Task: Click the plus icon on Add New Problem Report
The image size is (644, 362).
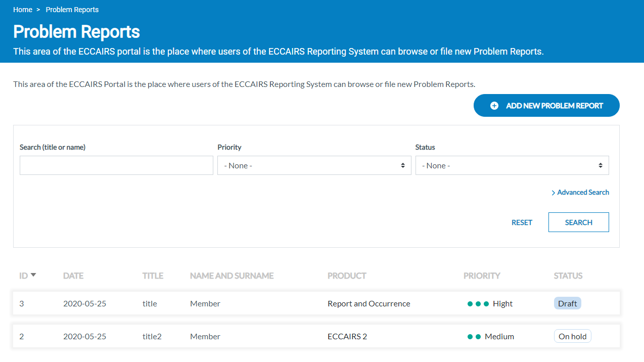Action: [494, 106]
